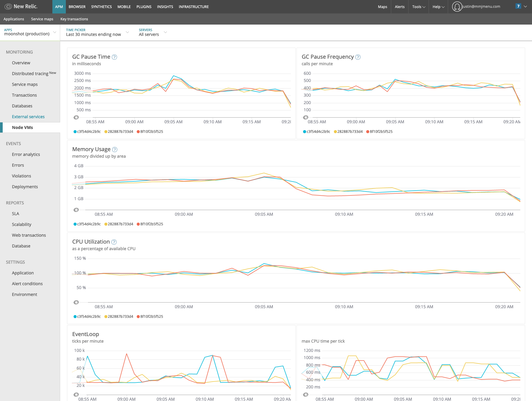Open the Insights tab
The image size is (532, 401).
click(x=165, y=7)
